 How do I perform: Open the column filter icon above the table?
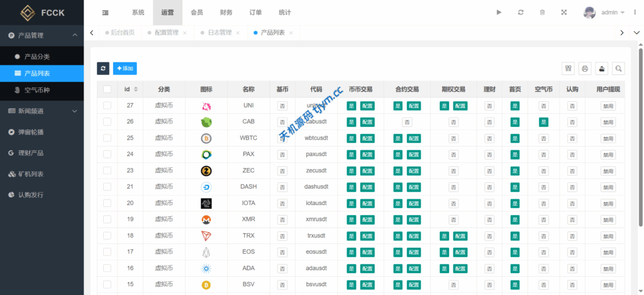[568, 69]
